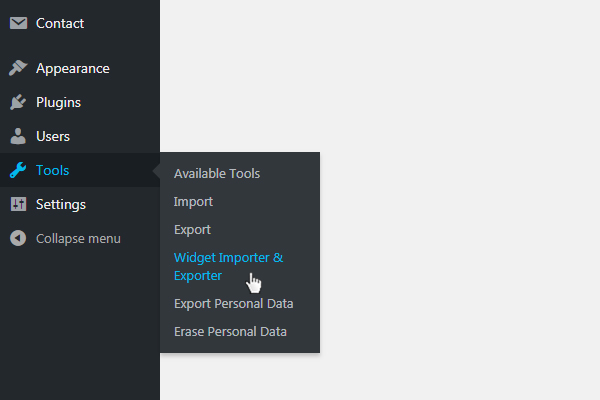600x400 pixels.
Task: Click the Tools wrench icon
Action: point(18,170)
